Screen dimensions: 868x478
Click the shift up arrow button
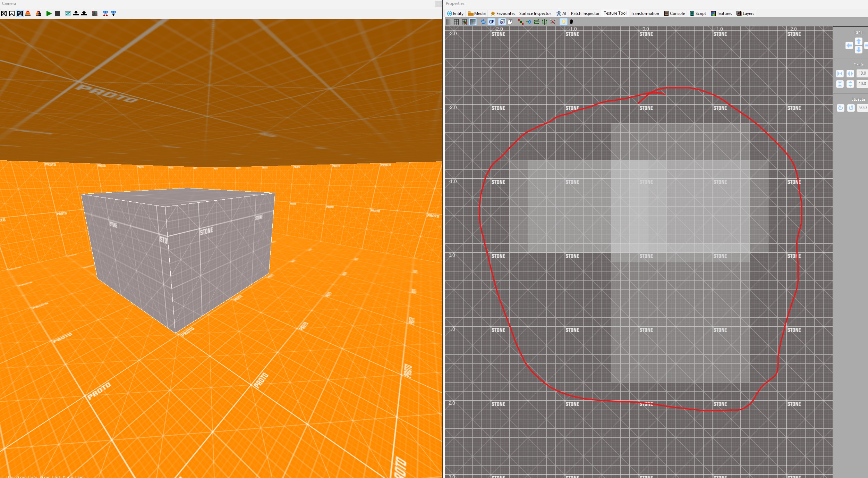[858, 41]
